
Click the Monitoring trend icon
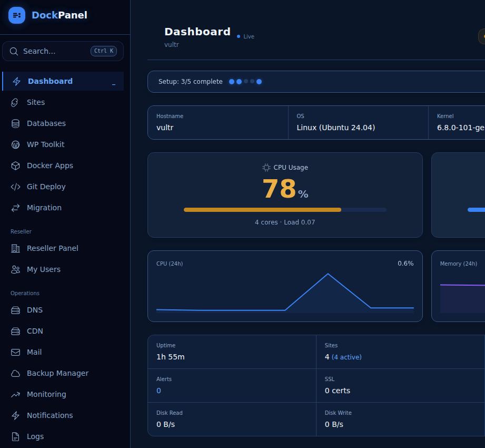(15, 394)
